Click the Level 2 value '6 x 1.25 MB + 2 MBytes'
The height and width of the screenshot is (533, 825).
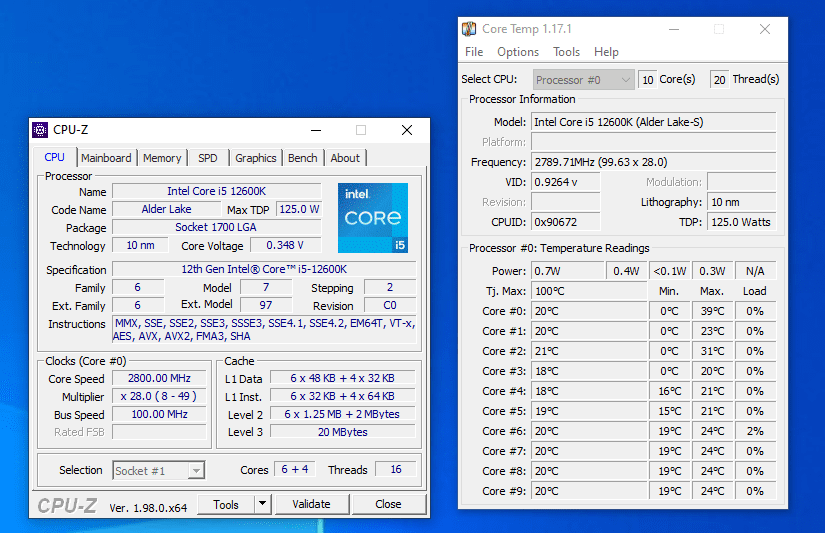pos(343,414)
